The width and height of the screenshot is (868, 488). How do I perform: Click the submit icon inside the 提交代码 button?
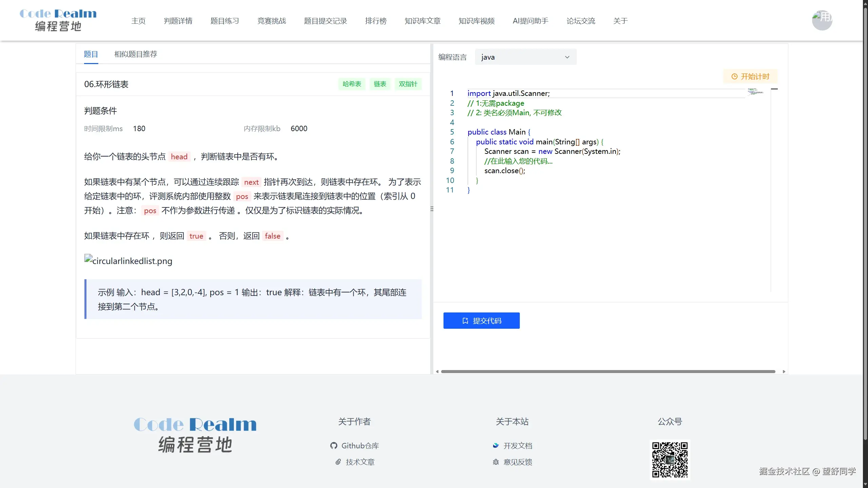(465, 320)
